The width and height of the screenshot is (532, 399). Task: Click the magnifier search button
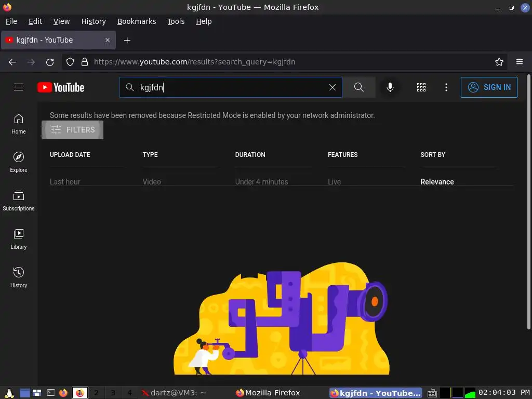(x=358, y=87)
